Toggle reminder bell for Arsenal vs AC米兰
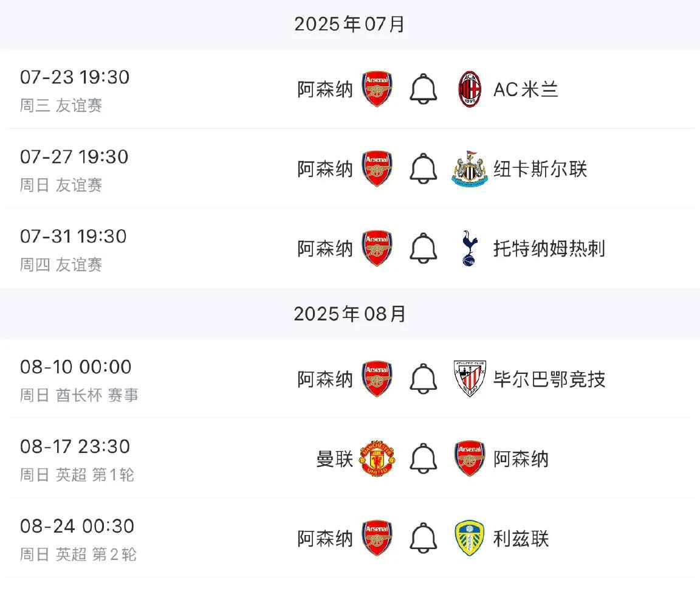The height and width of the screenshot is (591, 700). click(424, 89)
